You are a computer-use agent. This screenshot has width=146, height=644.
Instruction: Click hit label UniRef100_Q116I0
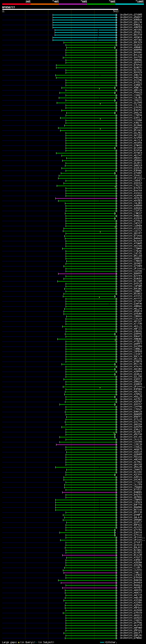pos(131,45)
